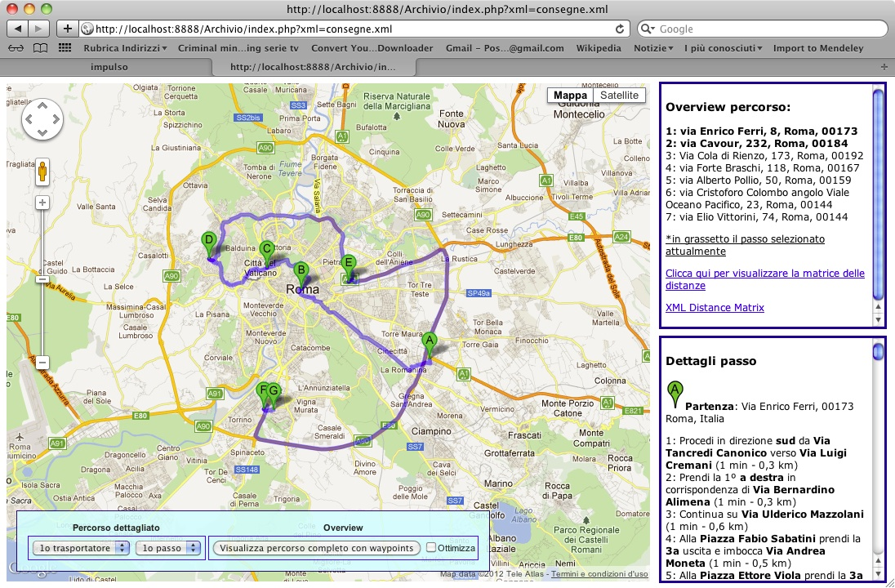Open the Gmail bookmark

click(505, 48)
